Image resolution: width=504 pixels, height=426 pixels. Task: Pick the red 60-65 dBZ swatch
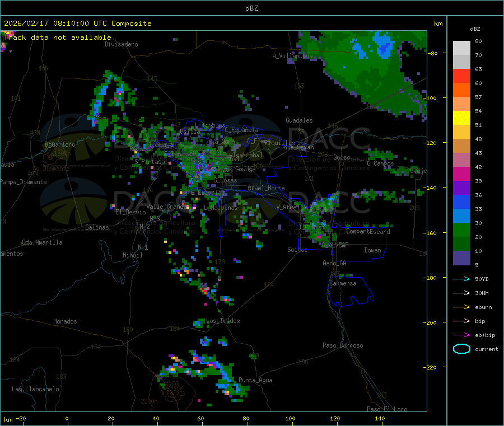click(461, 76)
